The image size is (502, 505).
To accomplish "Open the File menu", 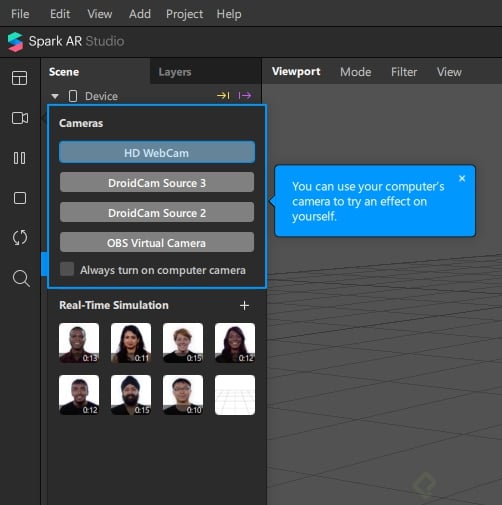I will [x=20, y=14].
